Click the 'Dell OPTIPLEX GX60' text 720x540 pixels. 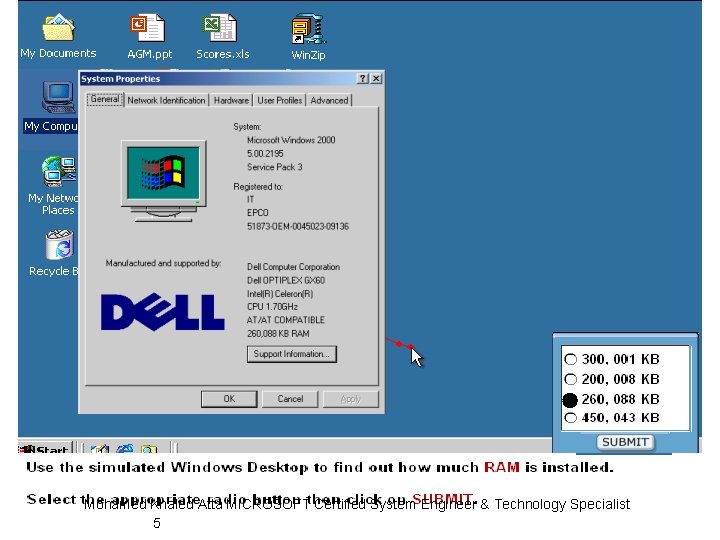coord(286,280)
